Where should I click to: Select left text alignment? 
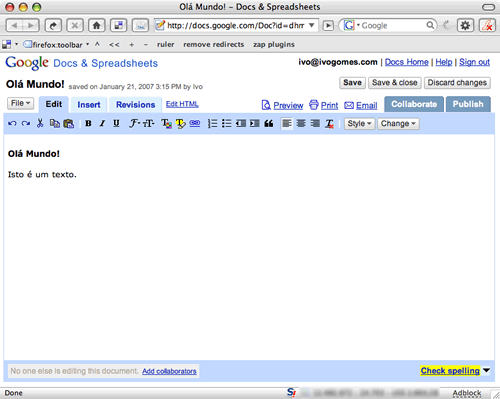click(x=287, y=123)
